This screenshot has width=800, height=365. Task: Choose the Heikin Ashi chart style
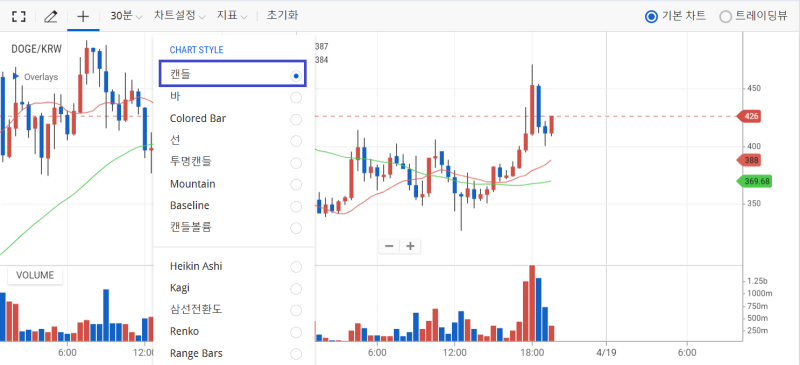pos(235,266)
